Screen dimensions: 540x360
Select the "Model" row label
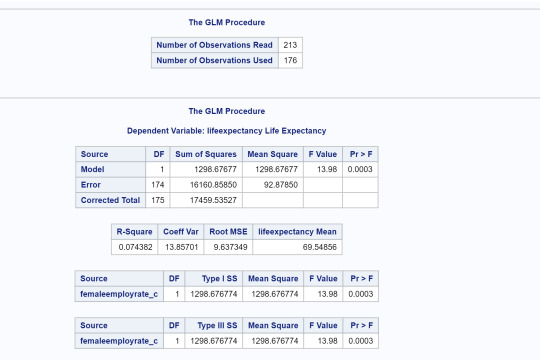pos(92,169)
